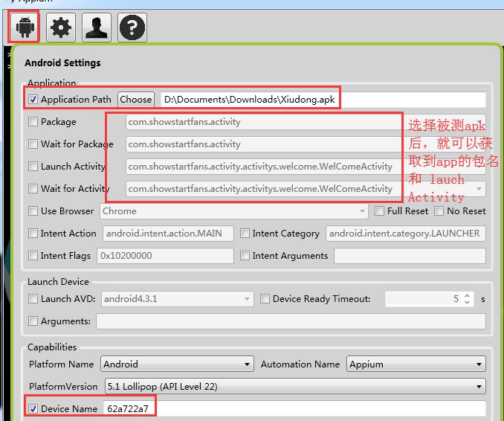Enable the Use Browser checkbox

coord(33,211)
